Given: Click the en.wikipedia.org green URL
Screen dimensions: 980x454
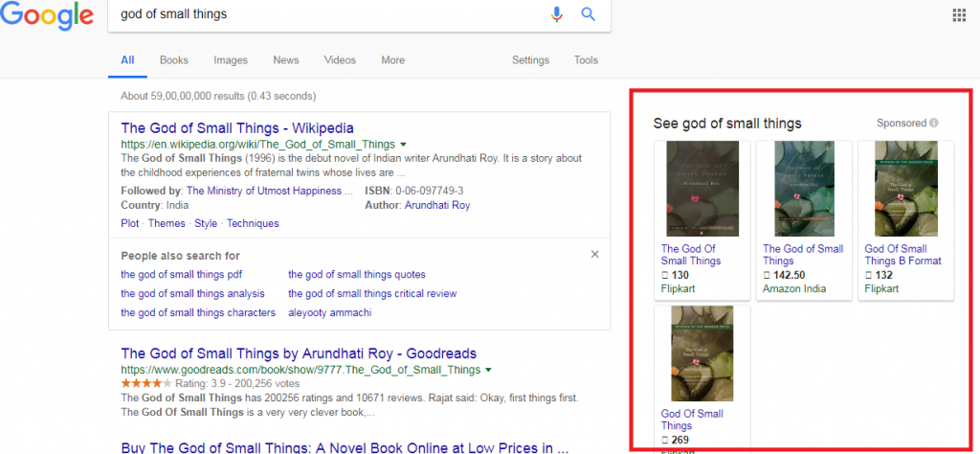Looking at the screenshot, I should tap(258, 144).
